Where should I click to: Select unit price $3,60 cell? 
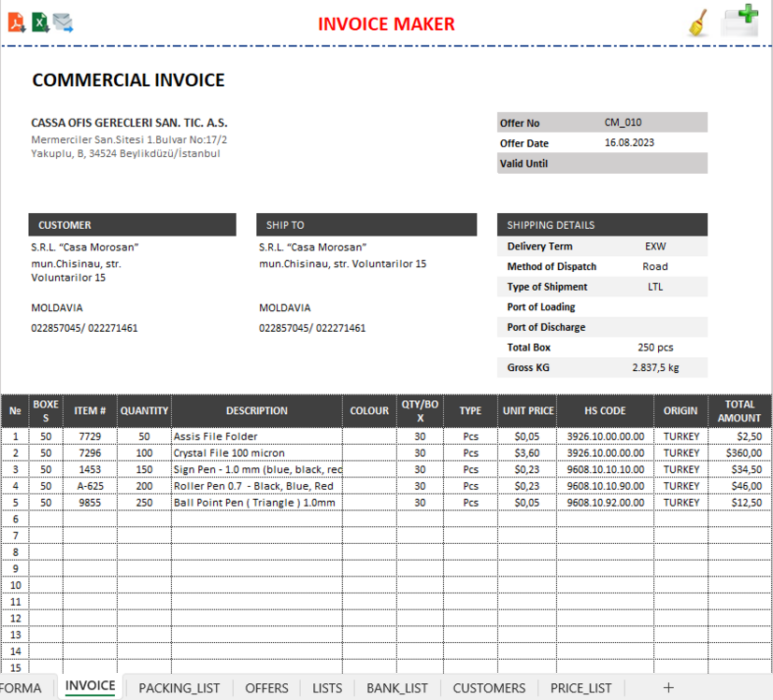tap(527, 453)
